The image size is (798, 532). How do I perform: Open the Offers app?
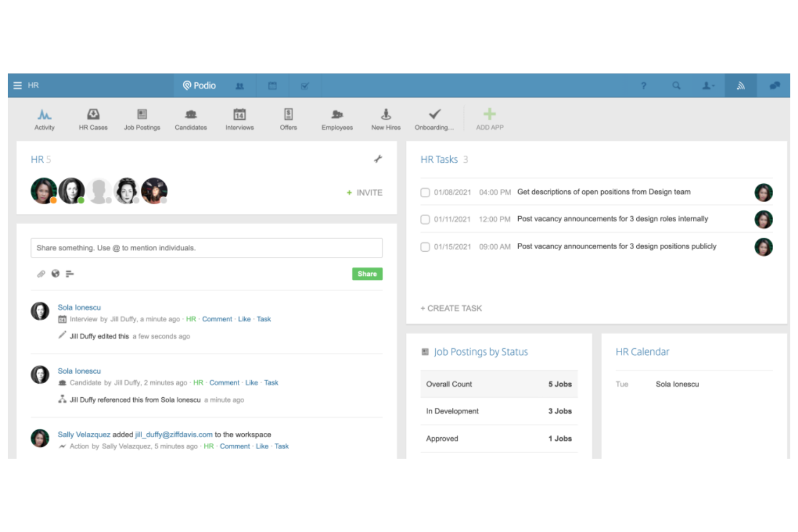coord(288,119)
